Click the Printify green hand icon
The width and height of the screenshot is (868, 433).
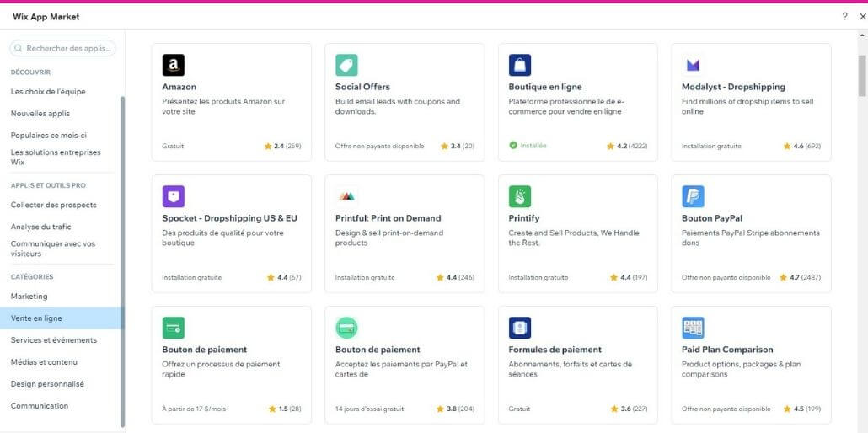coord(520,196)
